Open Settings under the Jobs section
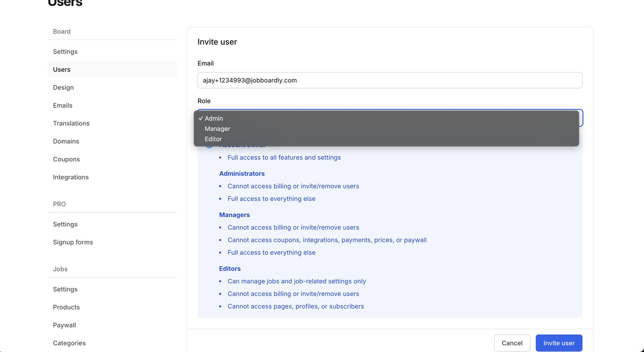 (x=65, y=289)
